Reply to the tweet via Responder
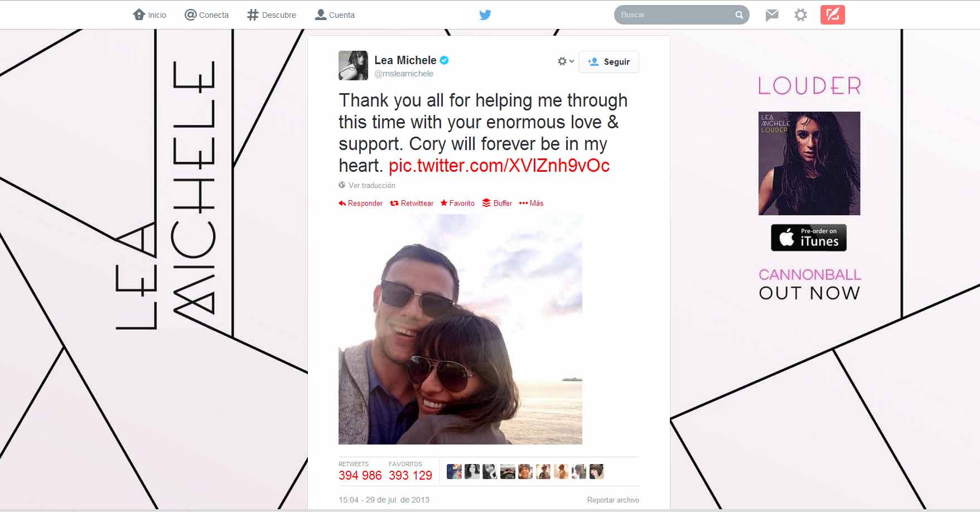Image resolution: width=980 pixels, height=512 pixels. [360, 203]
